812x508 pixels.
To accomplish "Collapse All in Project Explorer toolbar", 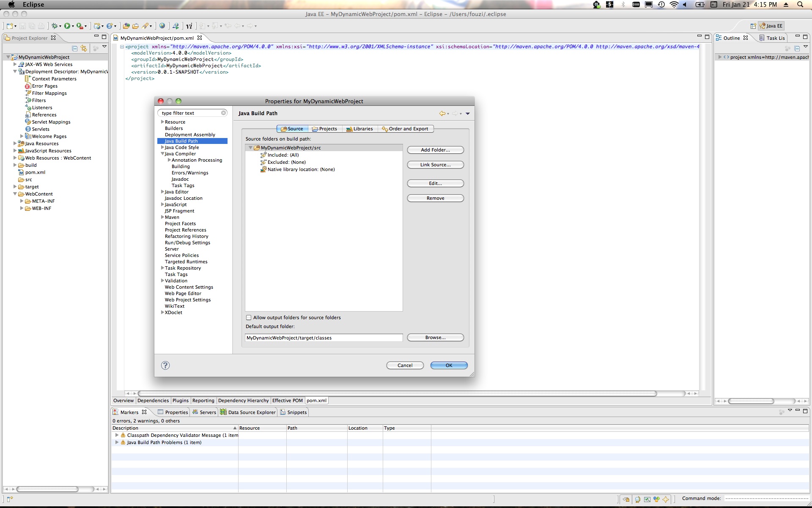I will click(75, 48).
